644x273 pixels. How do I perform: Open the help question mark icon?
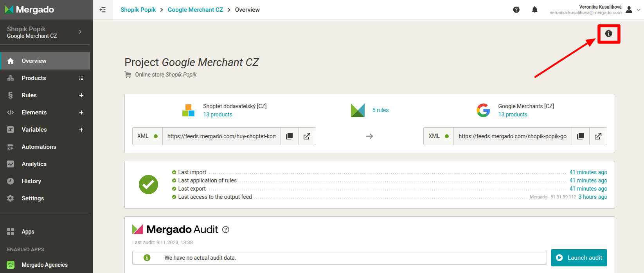[x=516, y=10]
